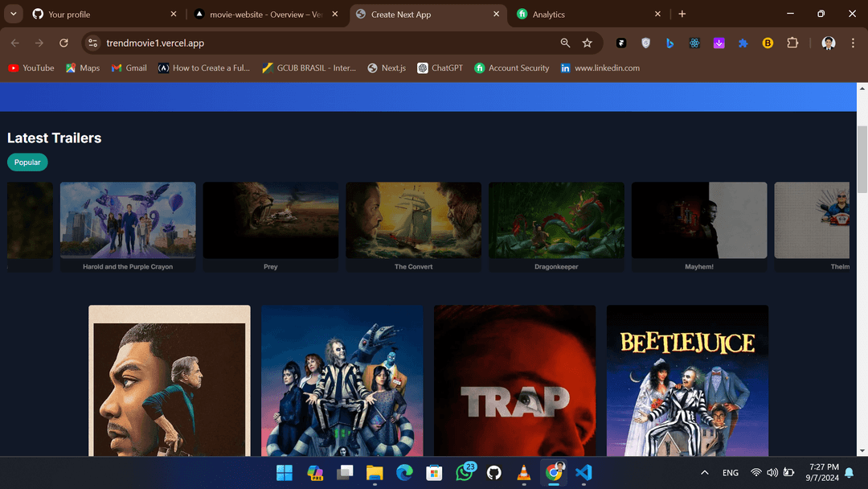Image resolution: width=868 pixels, height=489 pixels.
Task: Open the notifications bell icon
Action: [x=850, y=472]
